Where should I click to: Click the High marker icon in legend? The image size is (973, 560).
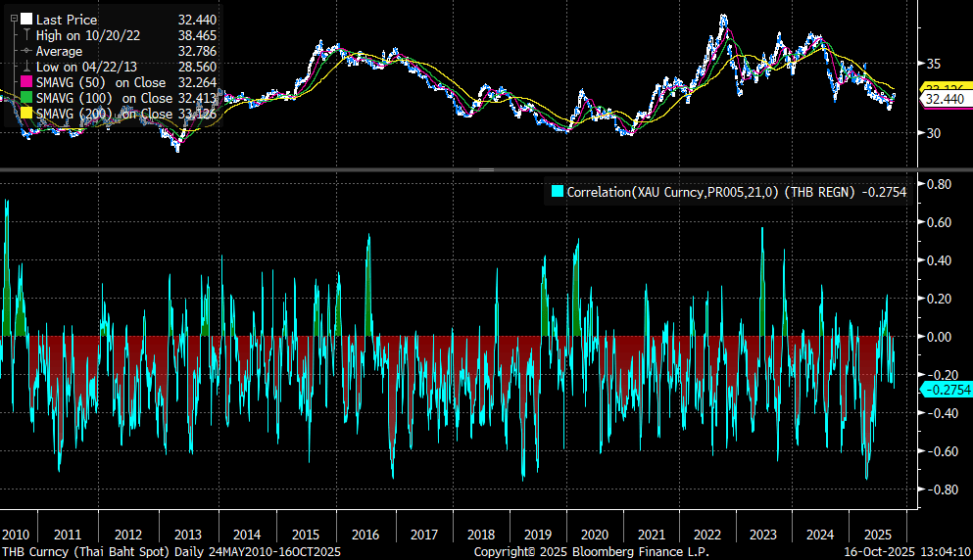26,35
